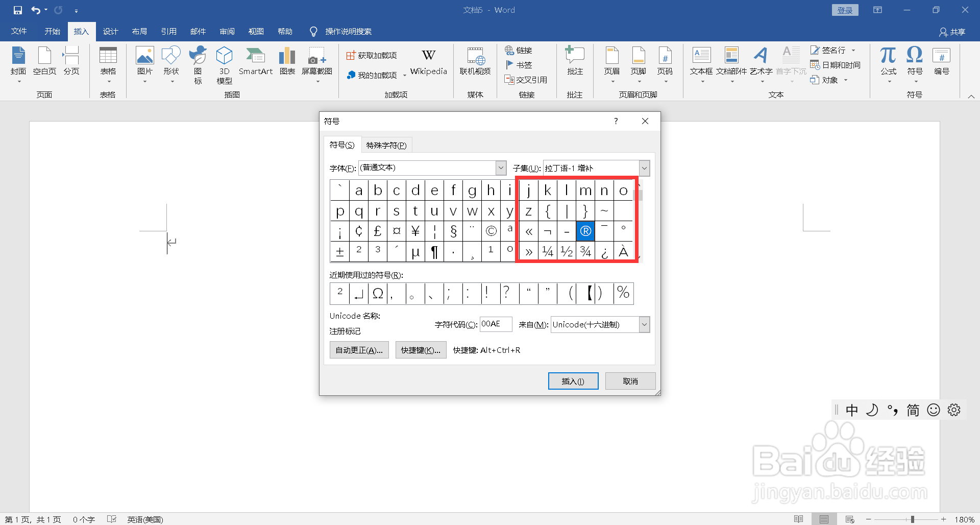Click the Share (共享) button

tap(952, 32)
